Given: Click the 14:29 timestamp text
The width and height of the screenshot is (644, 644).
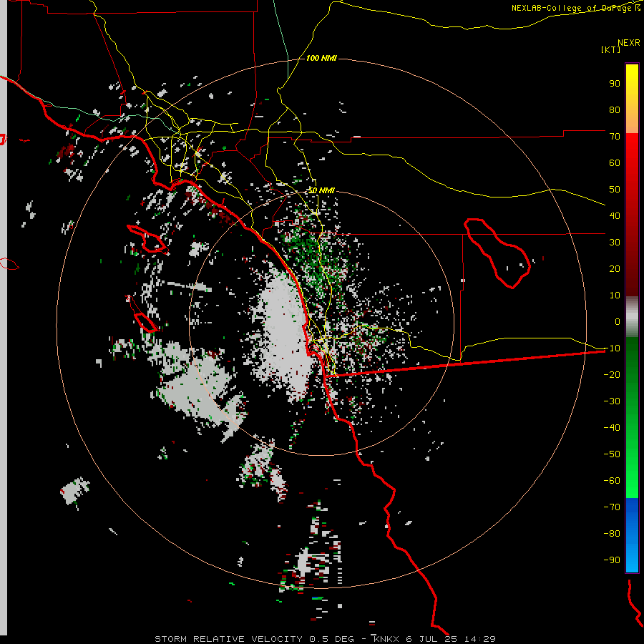Looking at the screenshot, I should tap(480, 639).
